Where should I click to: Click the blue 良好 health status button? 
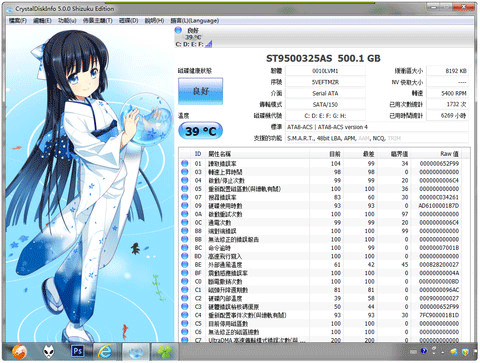200,91
